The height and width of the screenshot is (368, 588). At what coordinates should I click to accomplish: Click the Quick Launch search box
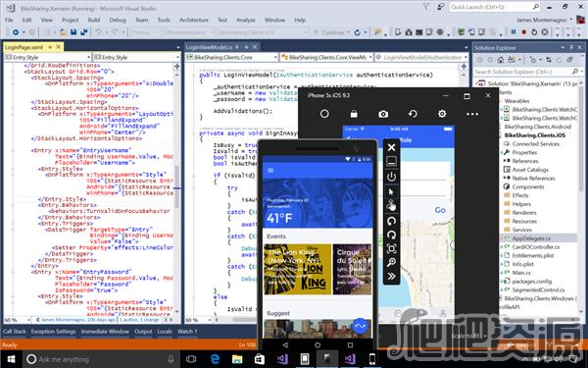495,7
